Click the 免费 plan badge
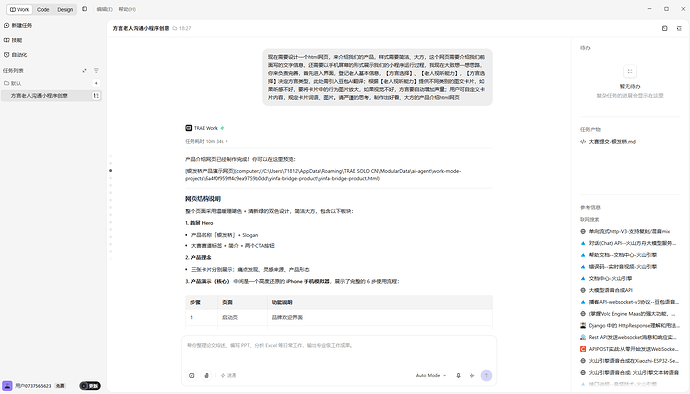Viewport: 690px width, 394px height. click(60, 386)
